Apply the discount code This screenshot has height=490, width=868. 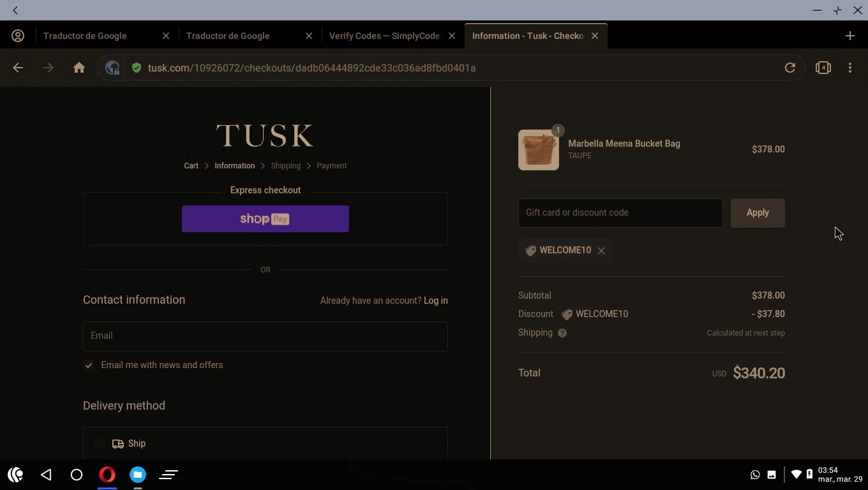coord(758,213)
